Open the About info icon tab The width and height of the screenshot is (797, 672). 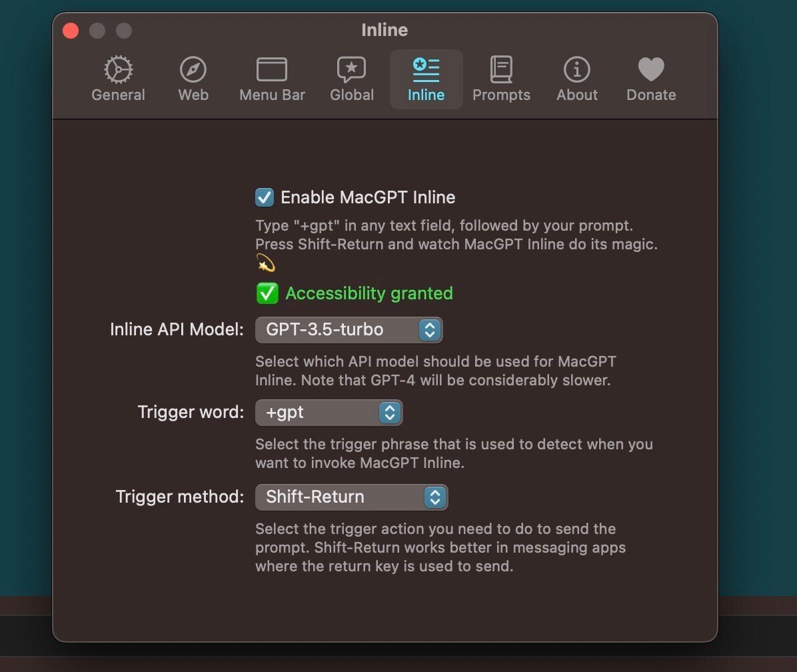pyautogui.click(x=577, y=69)
